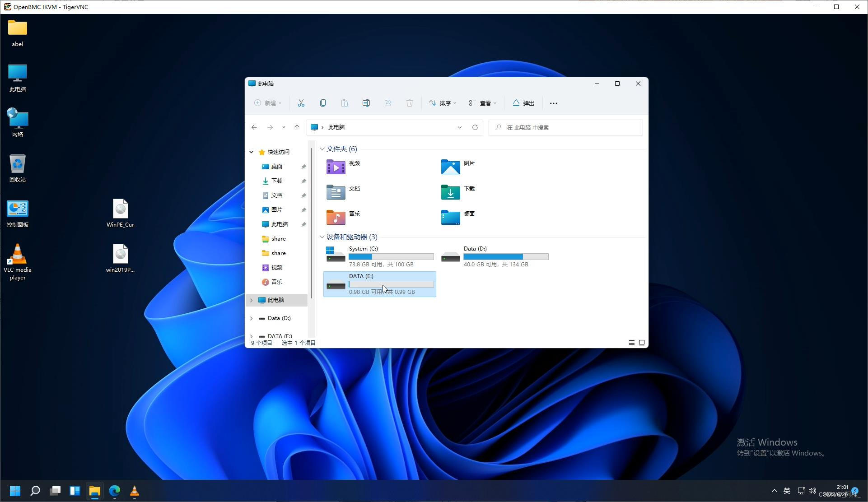Open the View dropdown menu

click(482, 103)
